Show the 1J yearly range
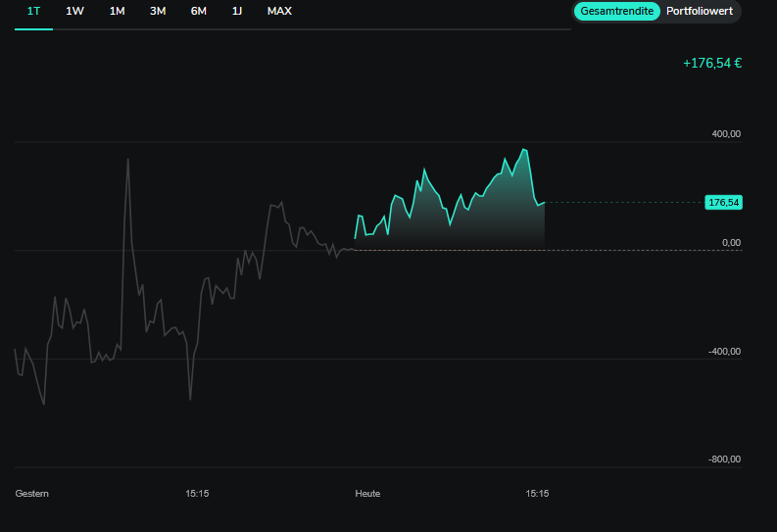This screenshot has width=777, height=532. coord(237,12)
